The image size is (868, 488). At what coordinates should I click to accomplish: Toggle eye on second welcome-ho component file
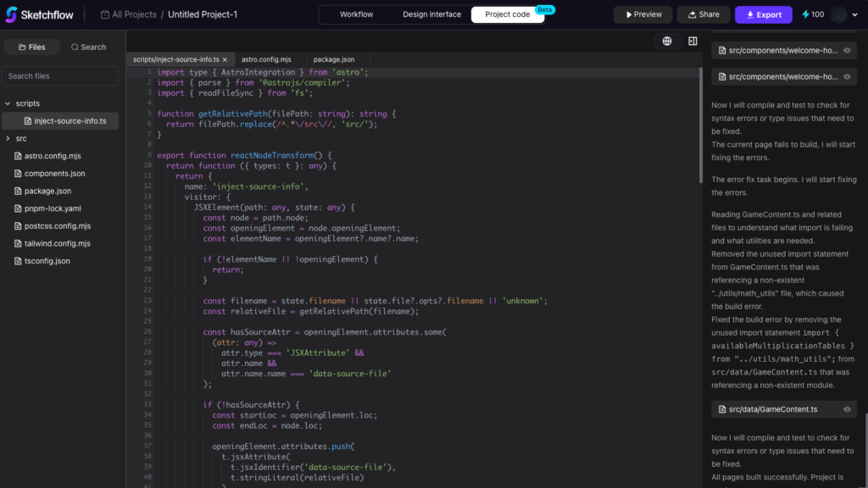[x=847, y=77]
